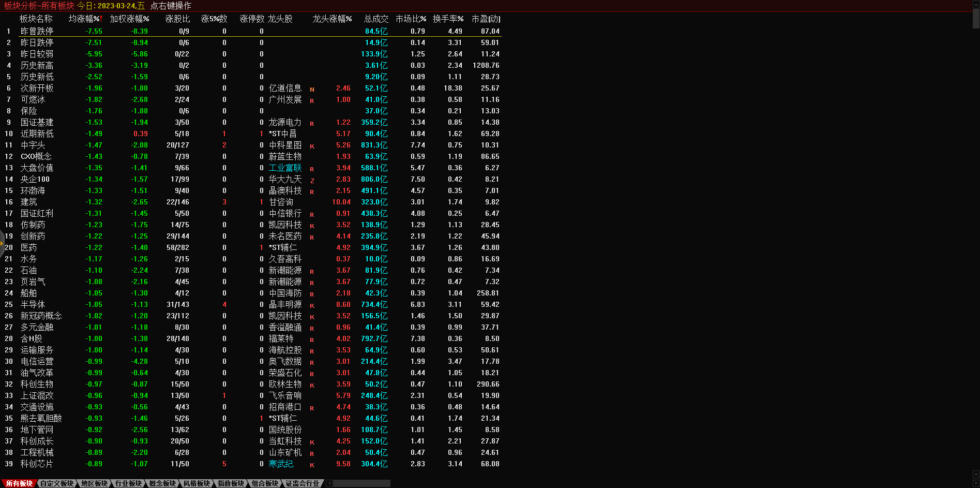Click the horizontal scrollbar track
This screenshot has width=980, height=488.
click(x=362, y=483)
